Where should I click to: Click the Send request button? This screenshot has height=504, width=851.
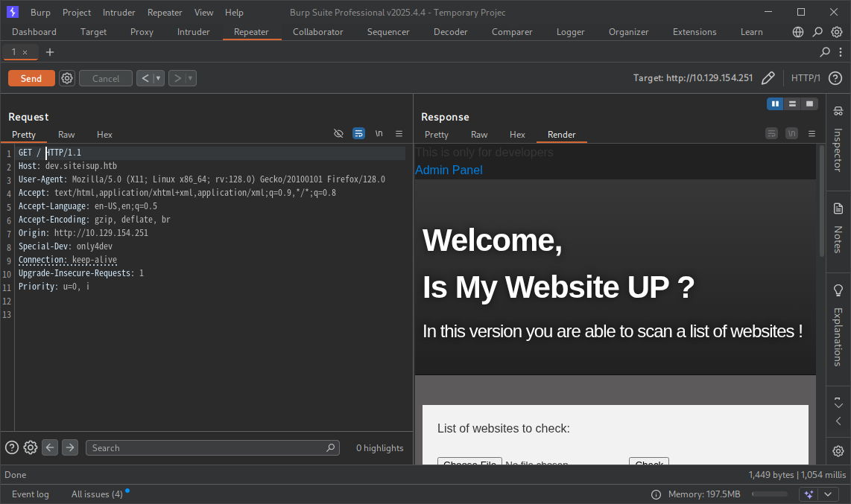pos(31,78)
